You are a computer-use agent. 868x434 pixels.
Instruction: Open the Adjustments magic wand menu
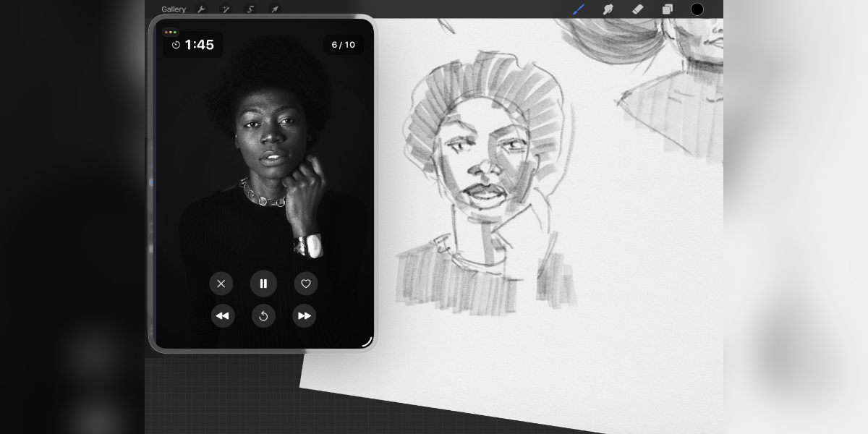pyautogui.click(x=226, y=9)
